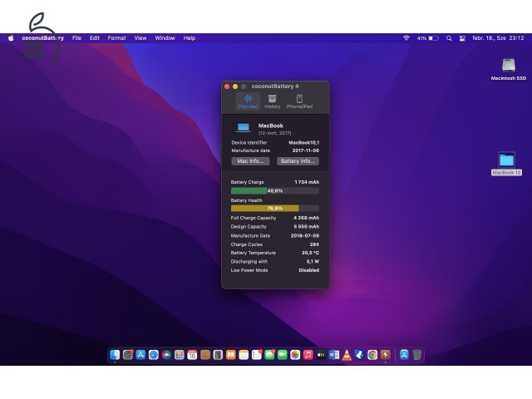
Task: Click the 41% battery menu bar icon
Action: [x=427, y=38]
